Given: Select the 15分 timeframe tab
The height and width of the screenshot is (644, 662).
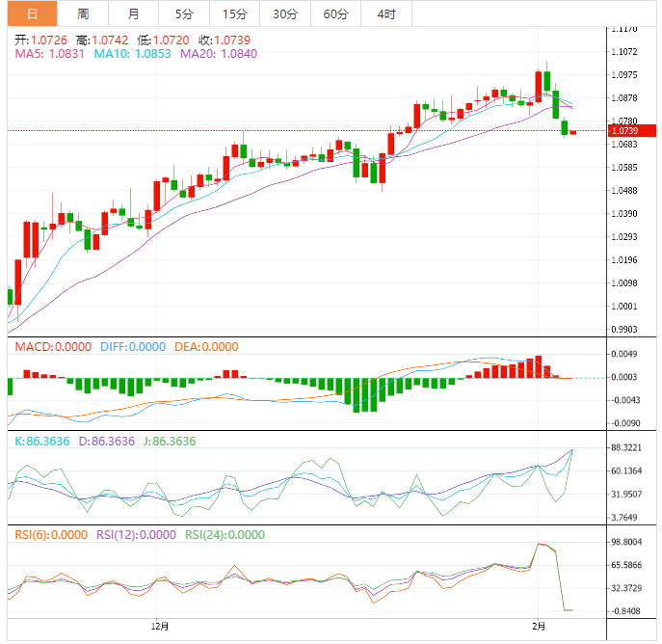Looking at the screenshot, I should pos(234,13).
